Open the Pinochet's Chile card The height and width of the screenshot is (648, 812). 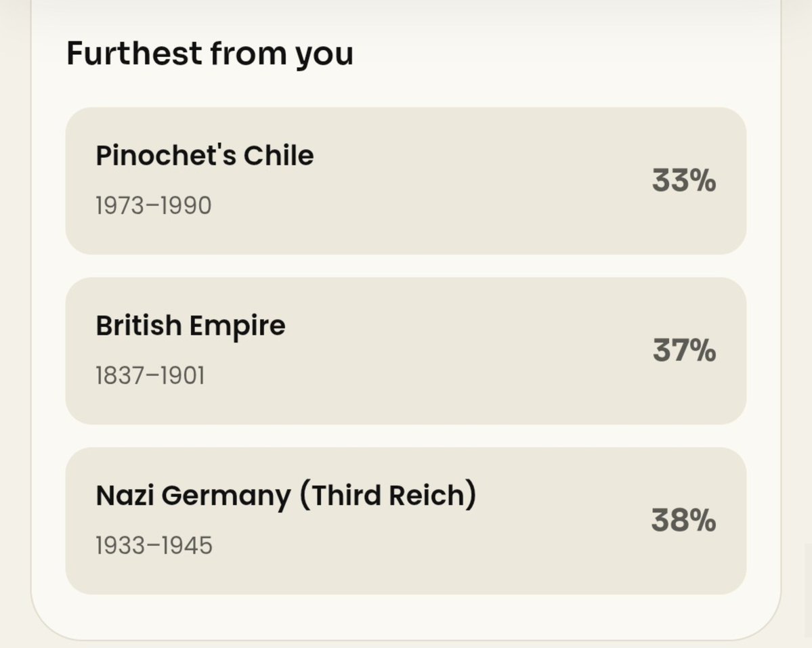[406, 181]
